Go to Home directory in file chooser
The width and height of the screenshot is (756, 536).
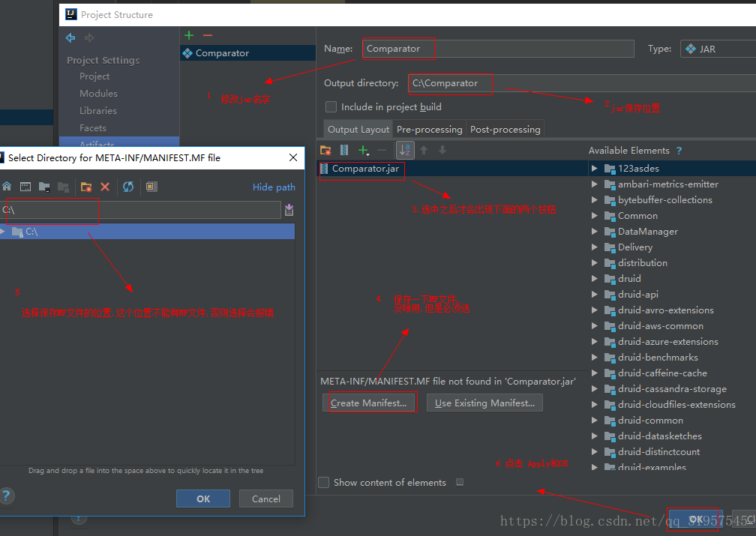pos(7,187)
